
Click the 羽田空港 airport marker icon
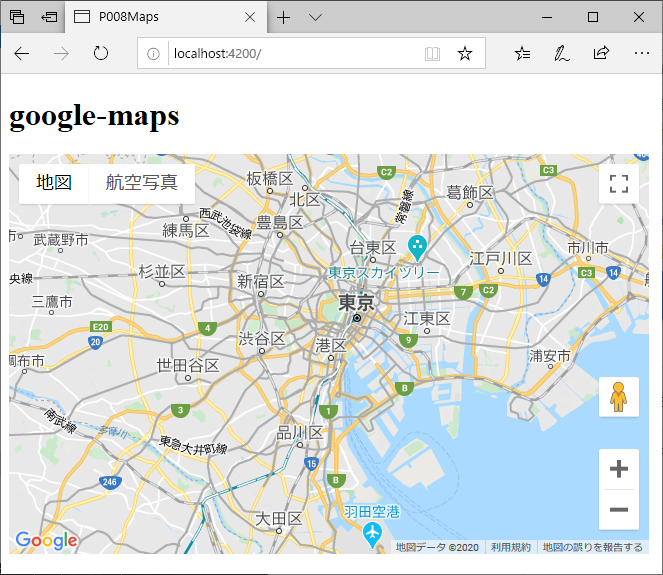[x=372, y=534]
